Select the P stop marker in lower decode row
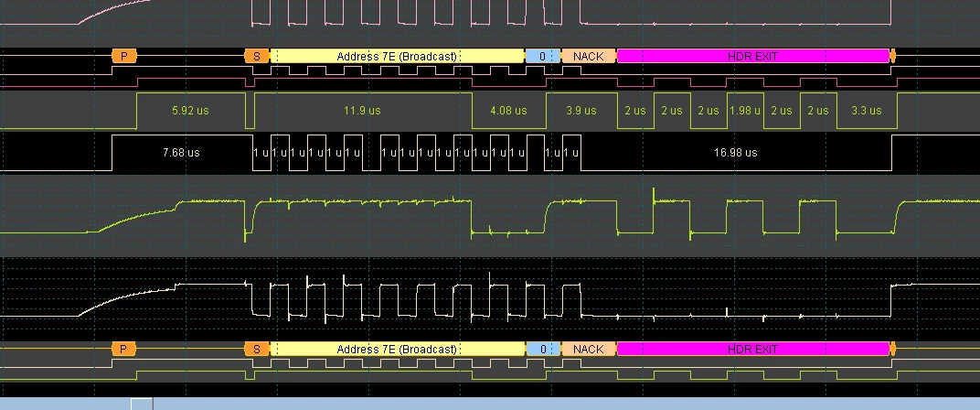 pyautogui.click(x=123, y=350)
